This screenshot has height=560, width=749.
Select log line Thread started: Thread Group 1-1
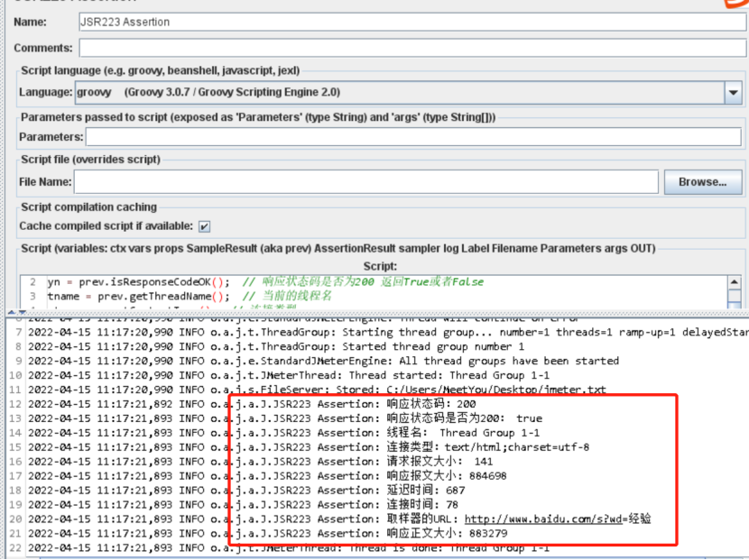pos(289,375)
